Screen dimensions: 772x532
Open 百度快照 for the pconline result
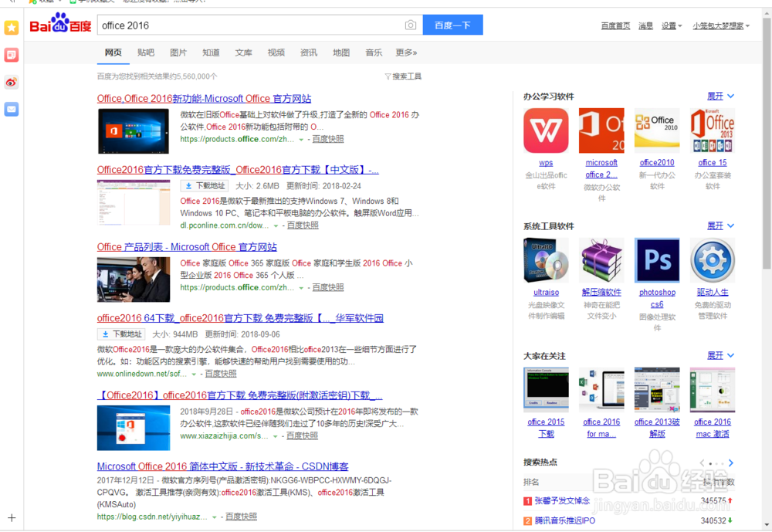click(x=303, y=225)
